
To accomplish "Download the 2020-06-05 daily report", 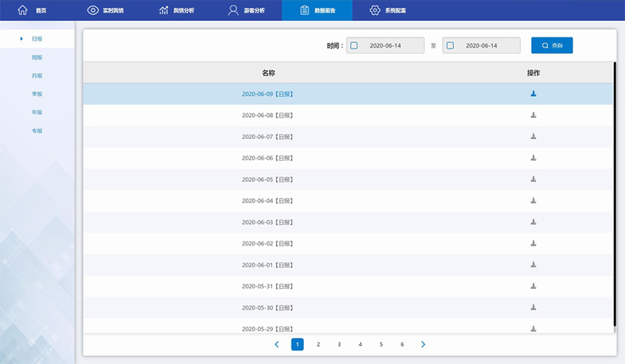I will click(534, 179).
